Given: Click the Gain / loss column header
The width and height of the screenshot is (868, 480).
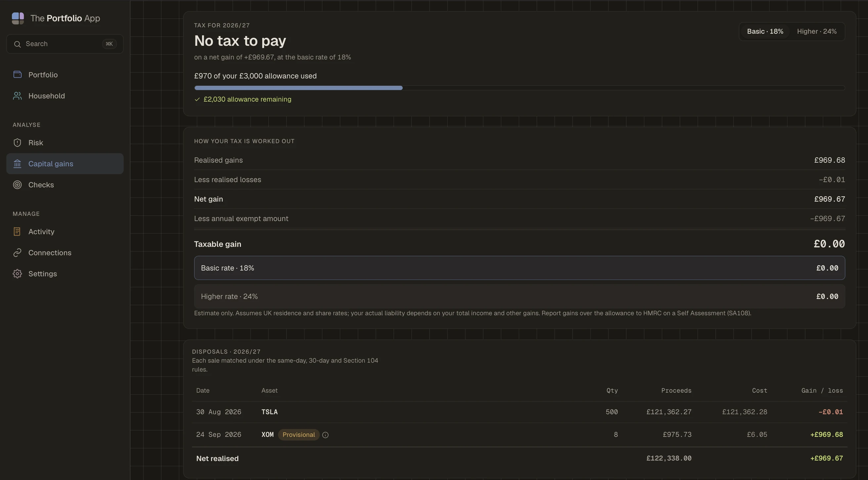Looking at the screenshot, I should pos(822,391).
